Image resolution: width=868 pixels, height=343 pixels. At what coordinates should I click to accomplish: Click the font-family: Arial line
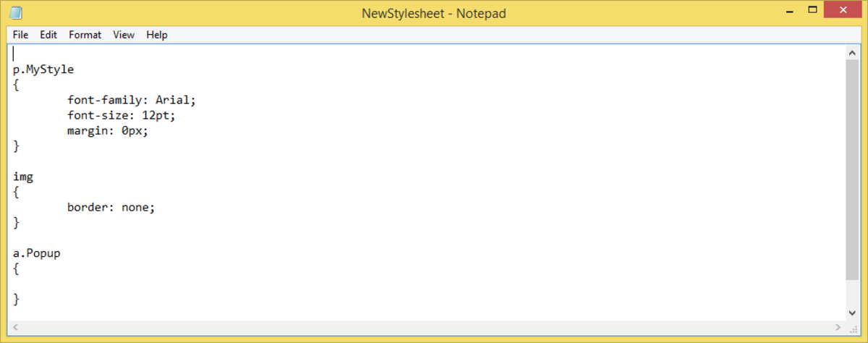coord(131,101)
